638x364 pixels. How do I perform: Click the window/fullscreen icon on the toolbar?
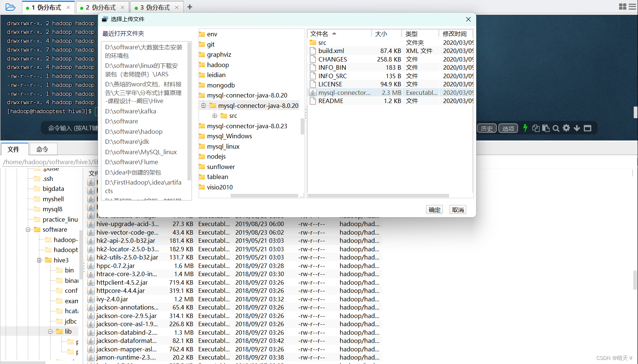587,128
